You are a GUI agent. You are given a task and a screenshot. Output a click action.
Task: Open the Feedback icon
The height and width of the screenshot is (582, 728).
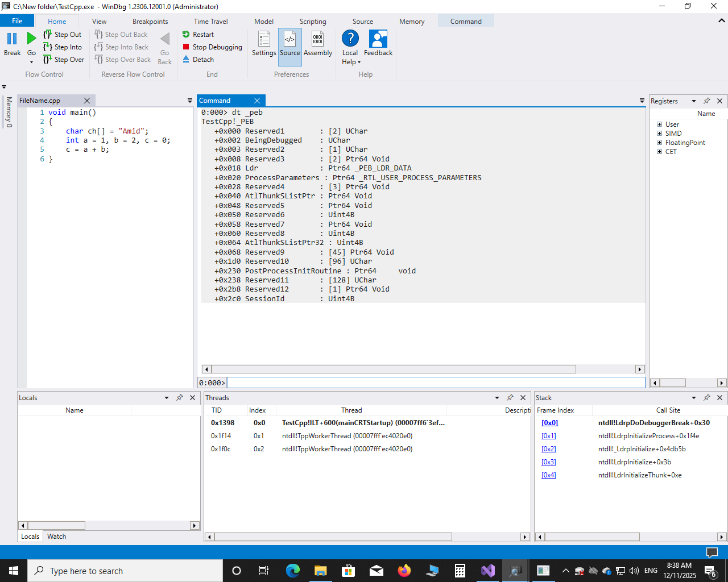pyautogui.click(x=378, y=40)
